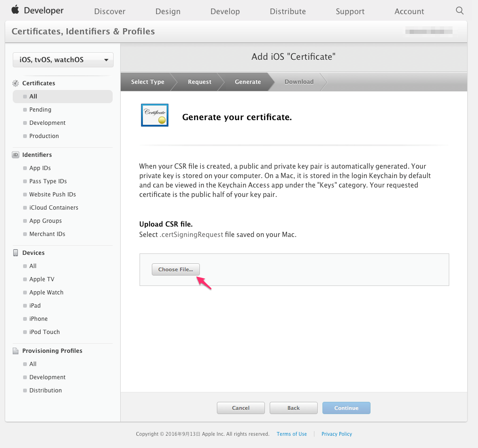
Task: Click the Provisioning Profiles document icon
Action: pyautogui.click(x=16, y=351)
